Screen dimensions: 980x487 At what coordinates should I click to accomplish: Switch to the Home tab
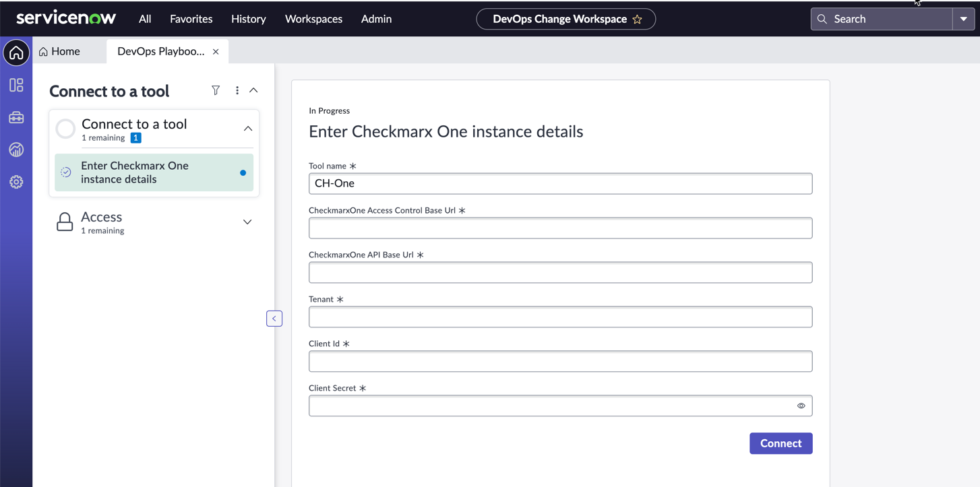(60, 51)
